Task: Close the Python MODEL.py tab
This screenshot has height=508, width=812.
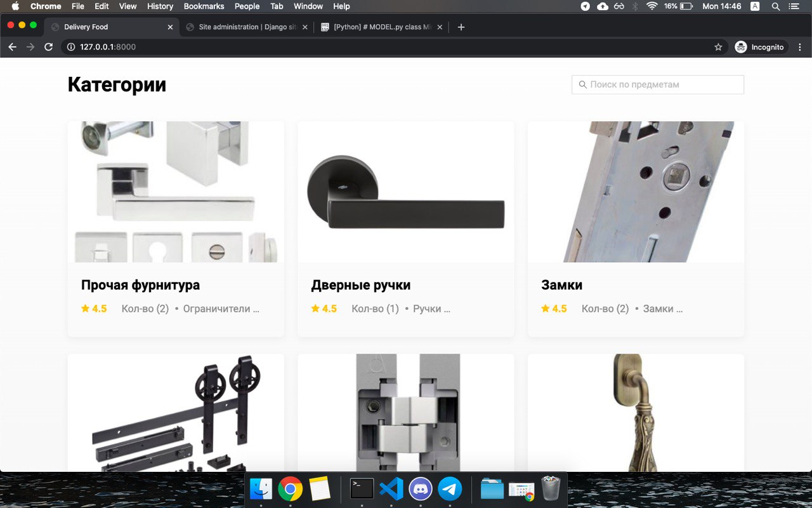Action: [440, 27]
